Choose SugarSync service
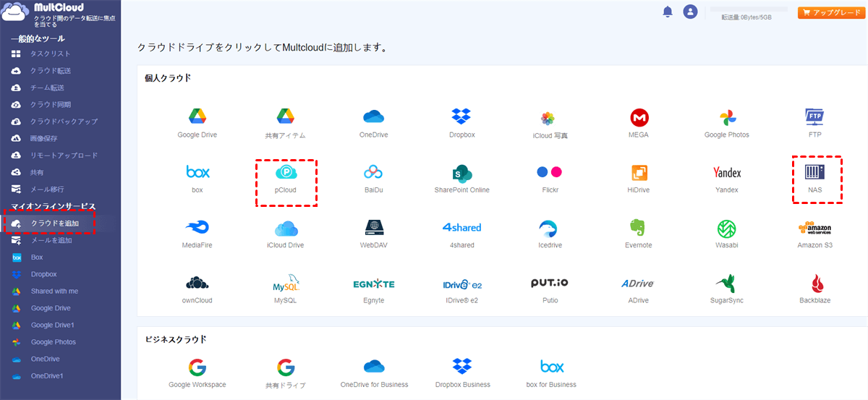Screen dimensions: 868x400 (x=727, y=289)
